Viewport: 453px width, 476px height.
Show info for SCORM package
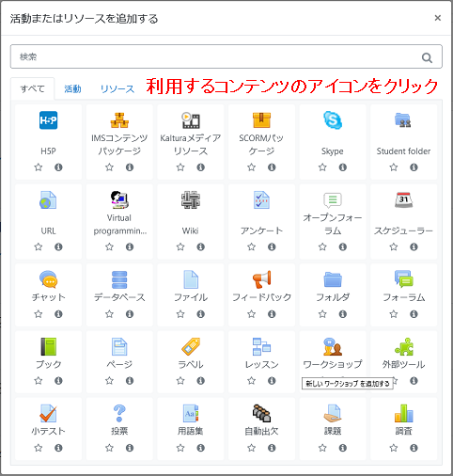click(272, 167)
